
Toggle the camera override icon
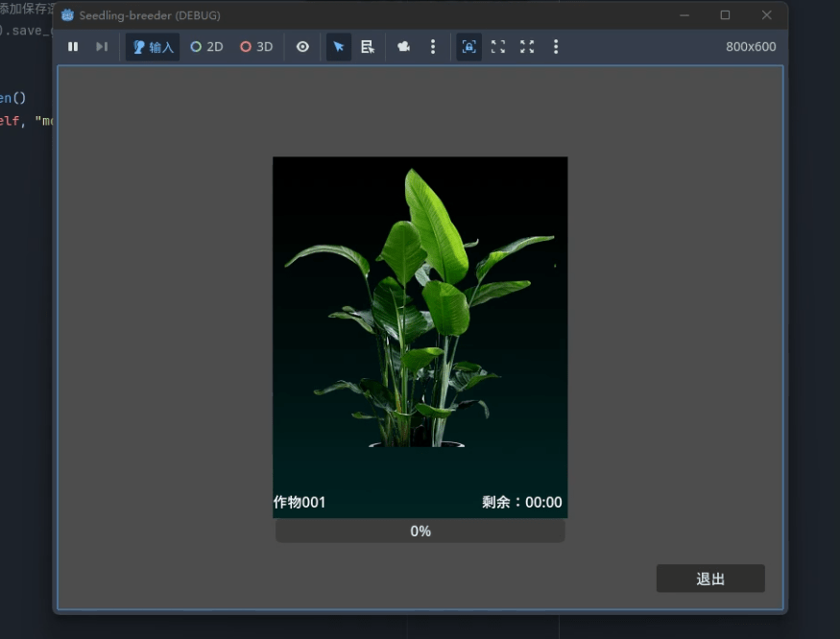[x=404, y=47]
